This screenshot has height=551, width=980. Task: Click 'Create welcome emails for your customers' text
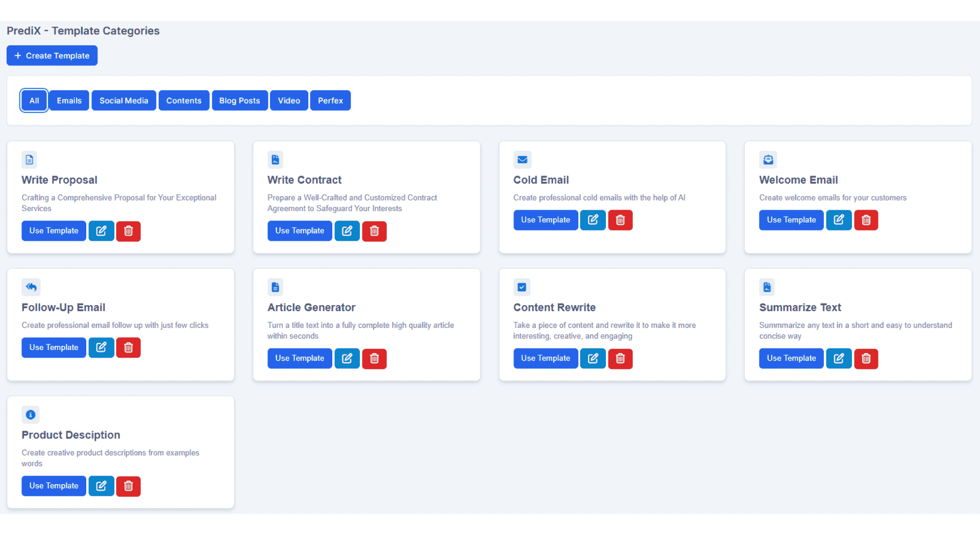[832, 198]
